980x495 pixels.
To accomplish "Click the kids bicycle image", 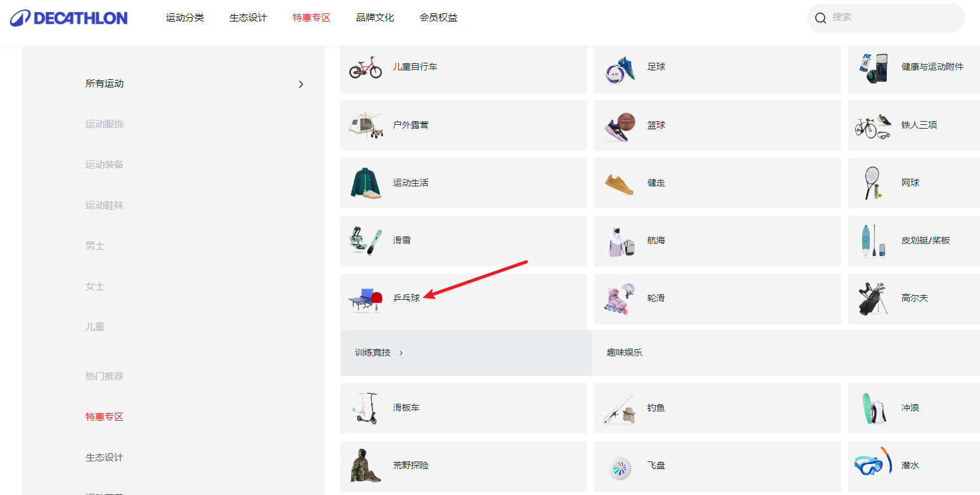I will (366, 67).
